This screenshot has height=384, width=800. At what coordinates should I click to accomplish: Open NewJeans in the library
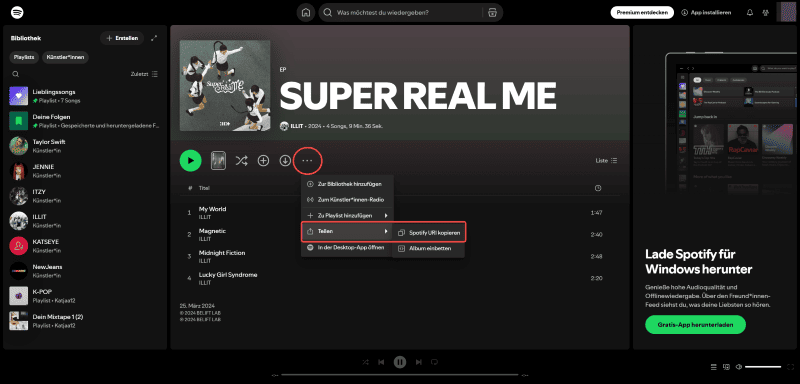tap(85, 271)
